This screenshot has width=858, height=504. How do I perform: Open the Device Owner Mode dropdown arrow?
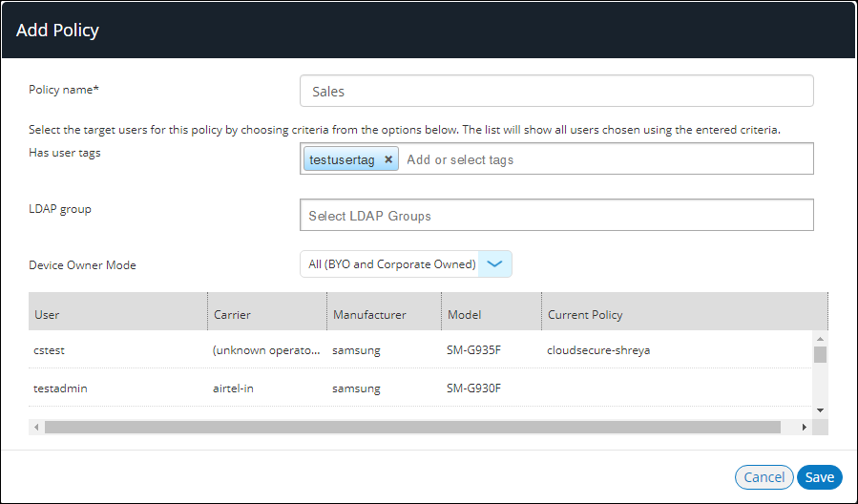pyautogui.click(x=494, y=264)
